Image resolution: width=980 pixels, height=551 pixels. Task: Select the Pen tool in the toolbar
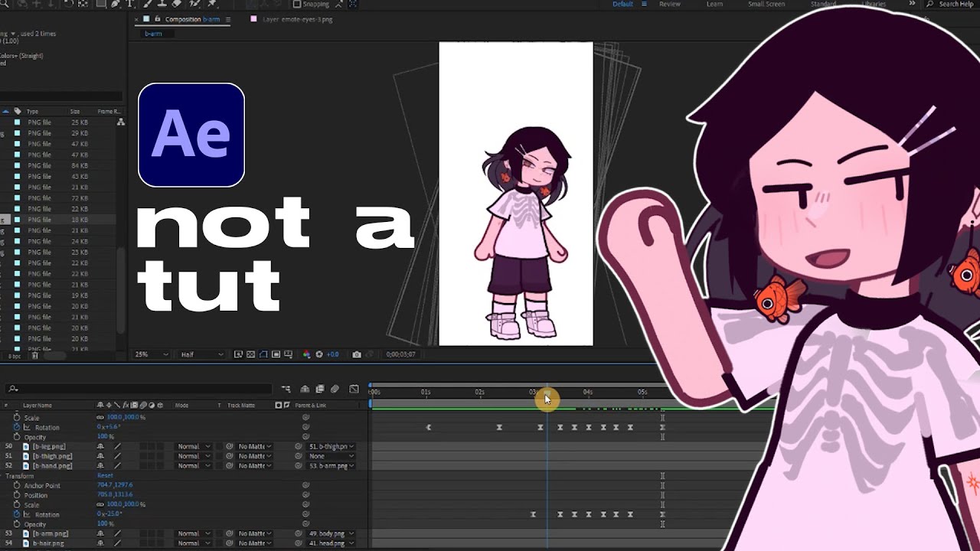point(115,4)
